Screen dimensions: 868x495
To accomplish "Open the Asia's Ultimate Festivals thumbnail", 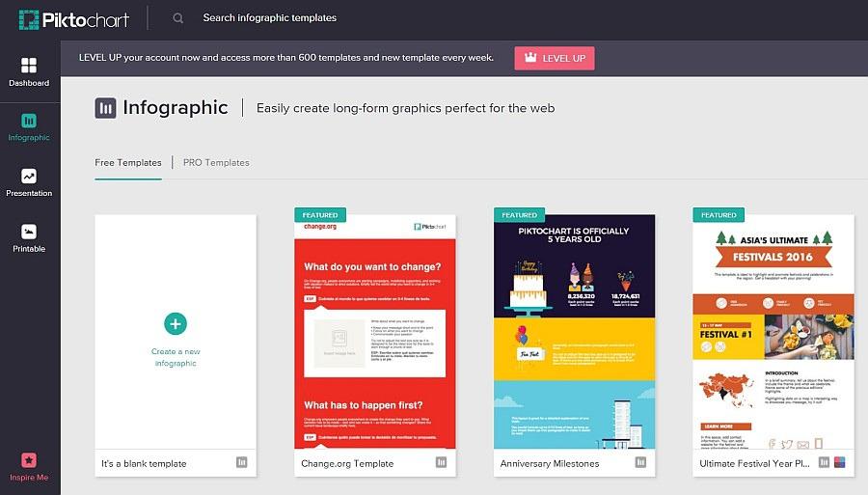I will pyautogui.click(x=773, y=332).
